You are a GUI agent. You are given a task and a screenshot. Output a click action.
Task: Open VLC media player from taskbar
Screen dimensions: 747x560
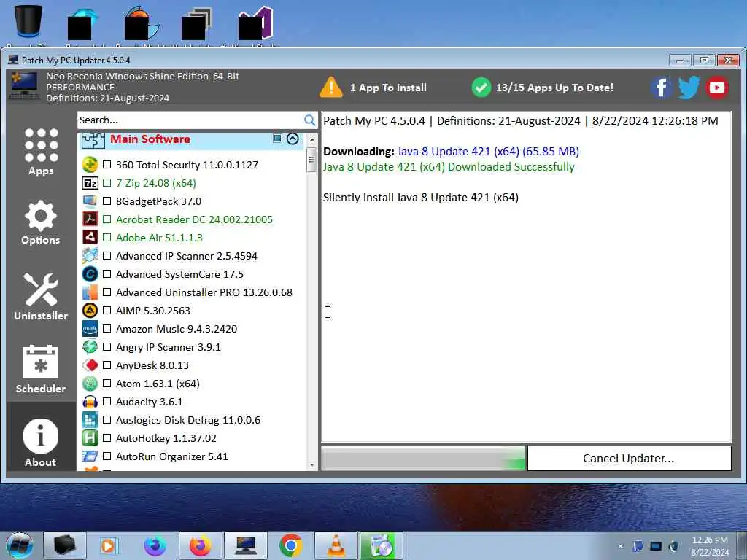pyautogui.click(x=336, y=545)
